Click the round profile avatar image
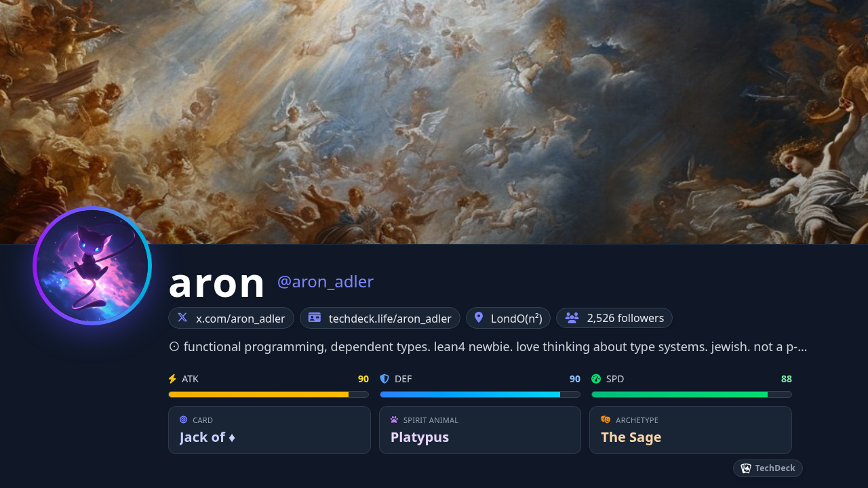Screen dimensions: 868x488 92,266
